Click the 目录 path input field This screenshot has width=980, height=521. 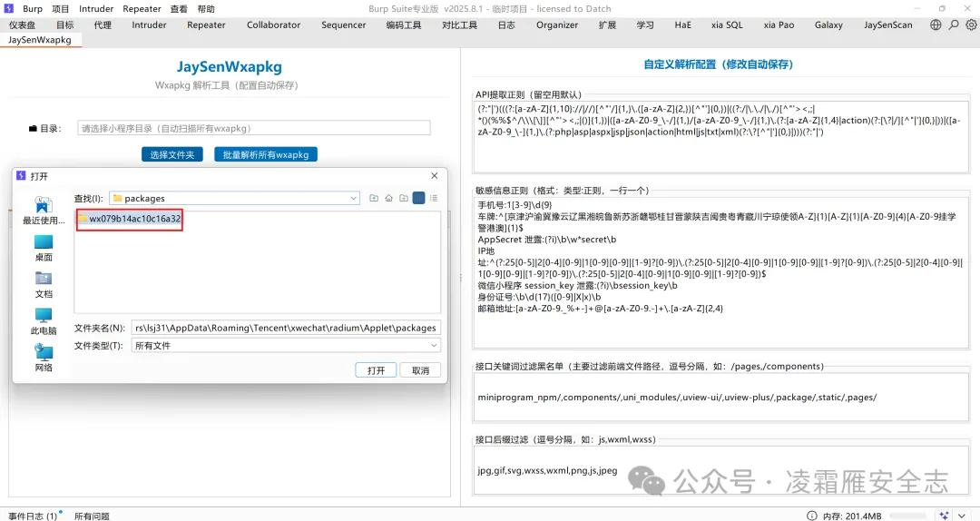254,128
